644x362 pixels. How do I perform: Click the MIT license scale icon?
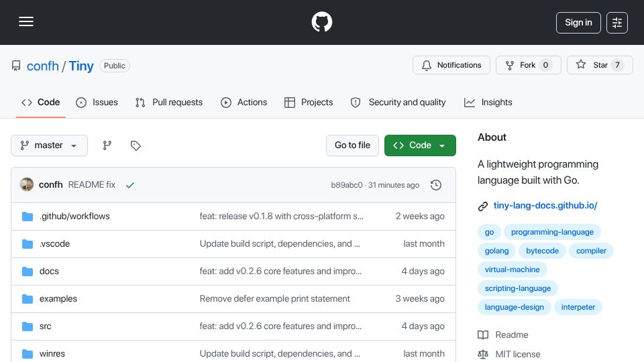[x=483, y=354]
